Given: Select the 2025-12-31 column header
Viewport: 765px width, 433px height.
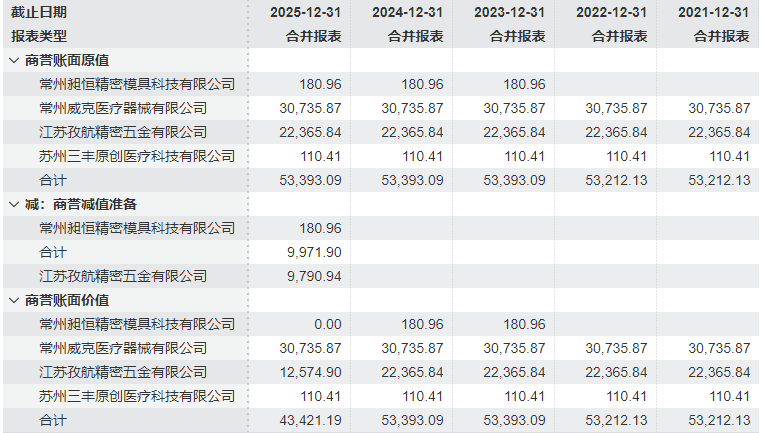Looking at the screenshot, I should (x=305, y=12).
